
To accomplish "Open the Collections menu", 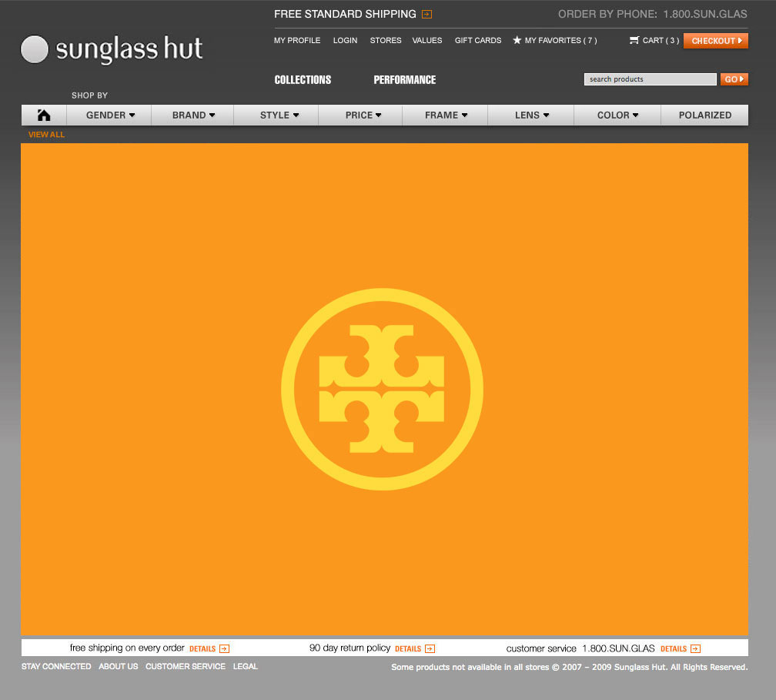I will coord(303,80).
